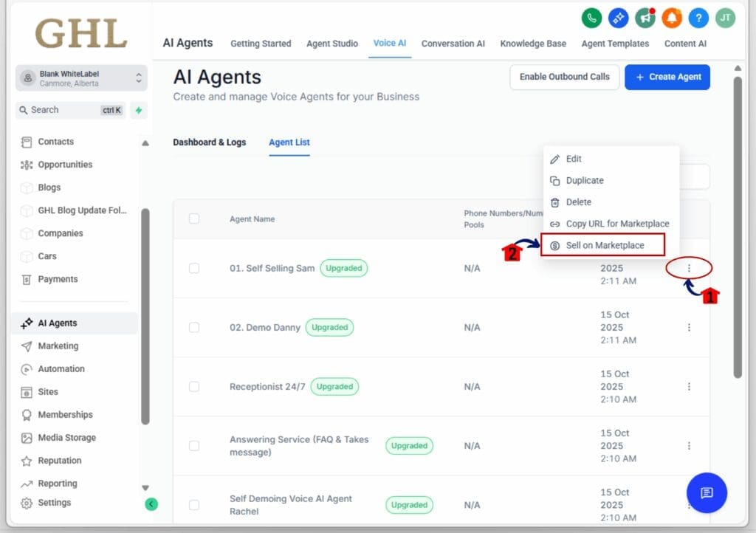Open the megaphone announcements icon

645,18
